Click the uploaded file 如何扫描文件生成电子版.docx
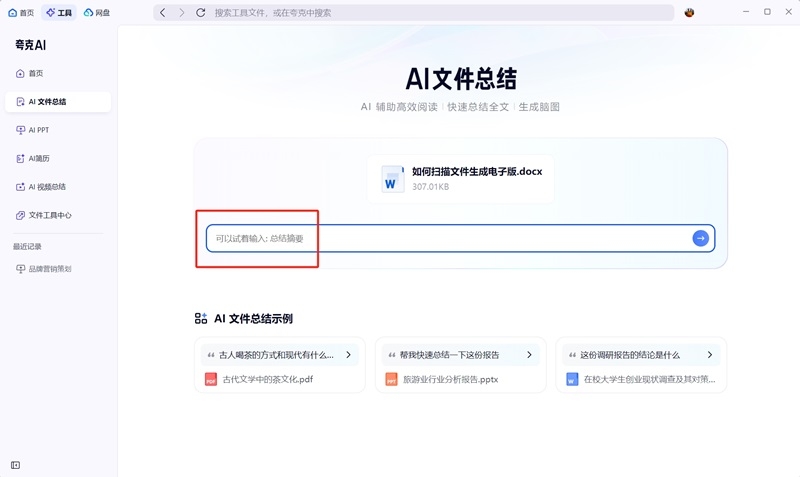This screenshot has width=800, height=477. [461, 179]
